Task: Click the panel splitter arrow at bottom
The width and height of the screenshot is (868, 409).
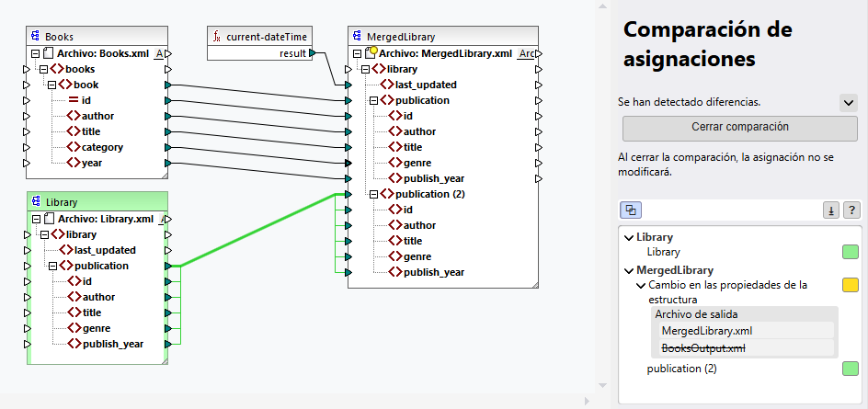Action: click(x=588, y=401)
